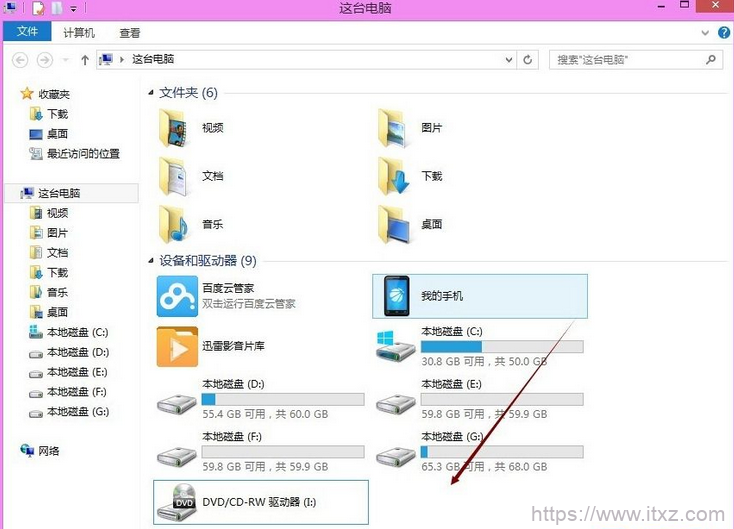Refresh the current location
The width and height of the screenshot is (734, 529).
click(528, 60)
